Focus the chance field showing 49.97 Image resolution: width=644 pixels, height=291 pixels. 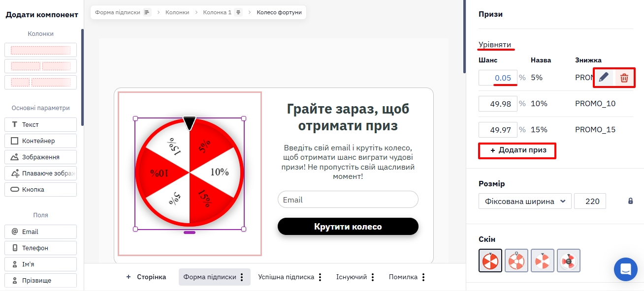coord(498,130)
